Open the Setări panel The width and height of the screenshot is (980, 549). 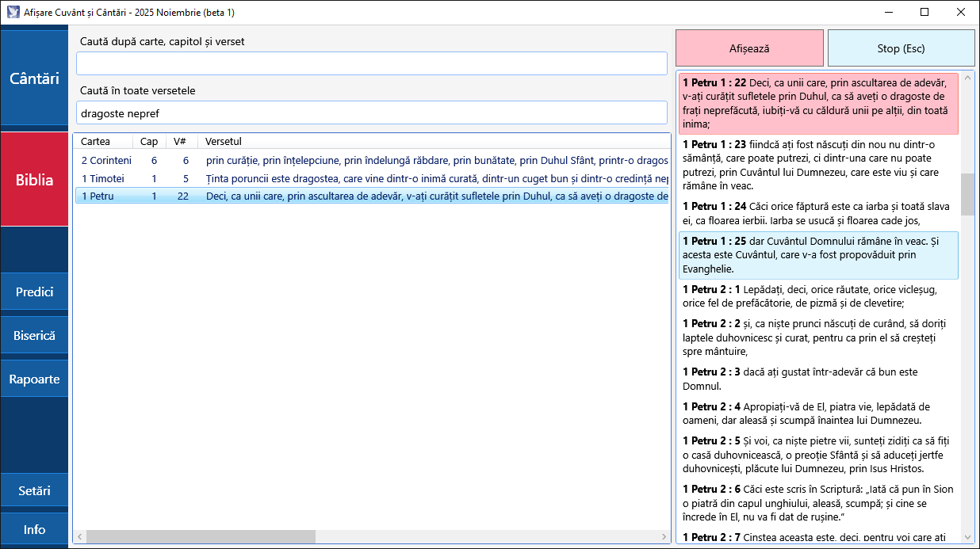coord(34,490)
